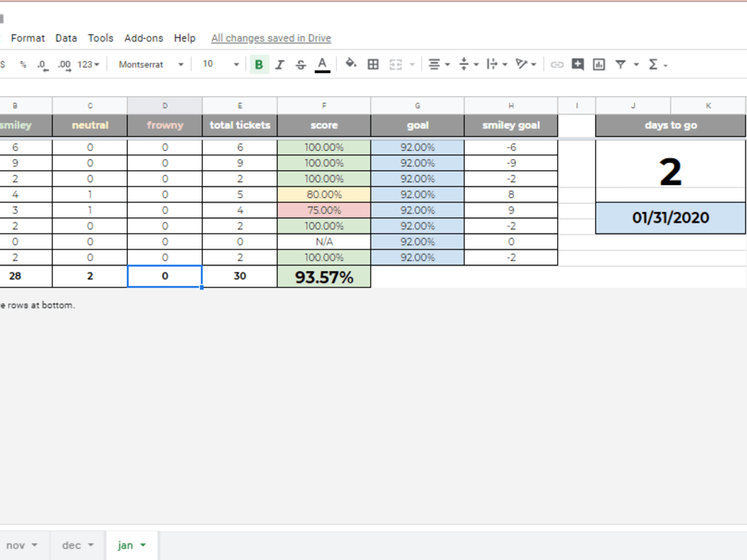
Task: Select column G header
Action: (418, 106)
